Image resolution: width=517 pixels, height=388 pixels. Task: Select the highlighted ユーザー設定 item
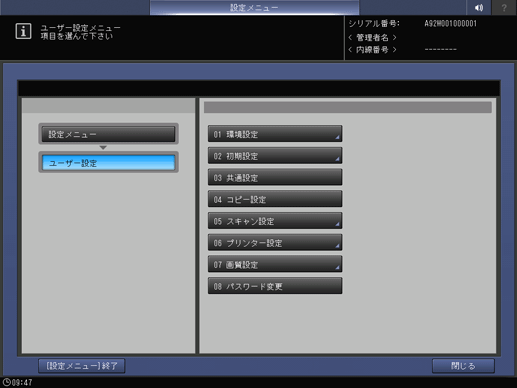(108, 163)
